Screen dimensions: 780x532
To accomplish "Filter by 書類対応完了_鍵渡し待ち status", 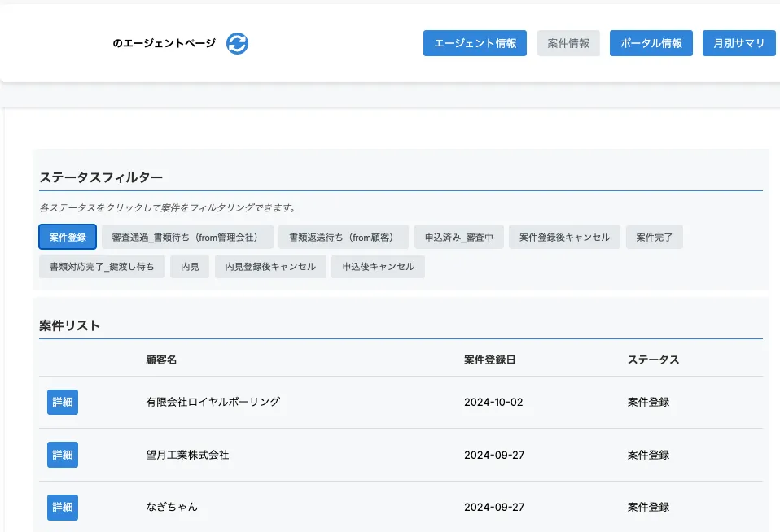I will tap(102, 267).
